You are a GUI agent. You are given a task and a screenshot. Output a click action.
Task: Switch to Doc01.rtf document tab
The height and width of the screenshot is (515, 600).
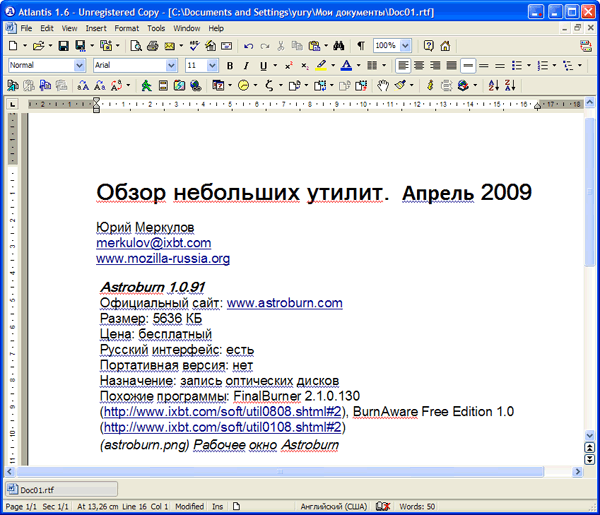tap(61, 490)
